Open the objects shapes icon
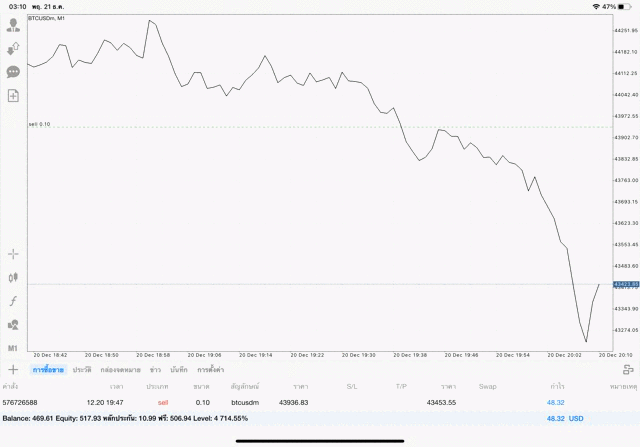Image resolution: width=640 pixels, height=447 pixels. coord(13,324)
